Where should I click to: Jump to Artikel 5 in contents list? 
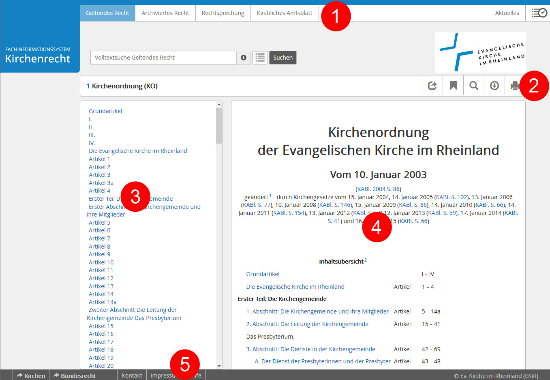pos(99,222)
